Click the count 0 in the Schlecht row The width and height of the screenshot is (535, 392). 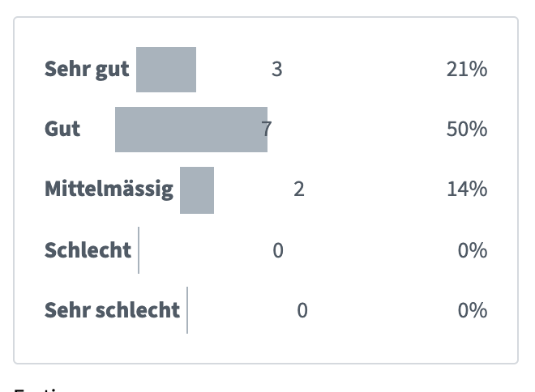(278, 250)
